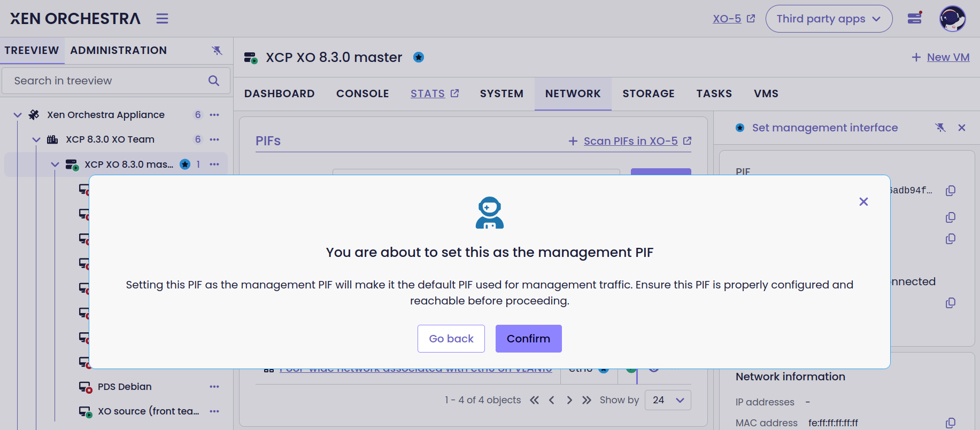Image resolution: width=980 pixels, height=430 pixels.
Task: Collapse the XCP XO 8.3.0 mas... host node
Action: 55,165
